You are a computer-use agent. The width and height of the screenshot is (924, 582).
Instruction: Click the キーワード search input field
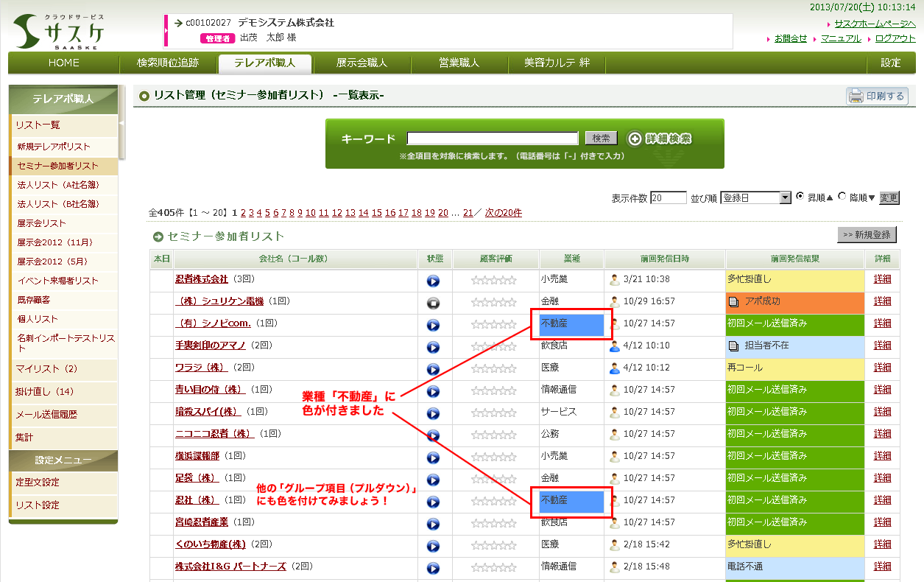click(493, 139)
